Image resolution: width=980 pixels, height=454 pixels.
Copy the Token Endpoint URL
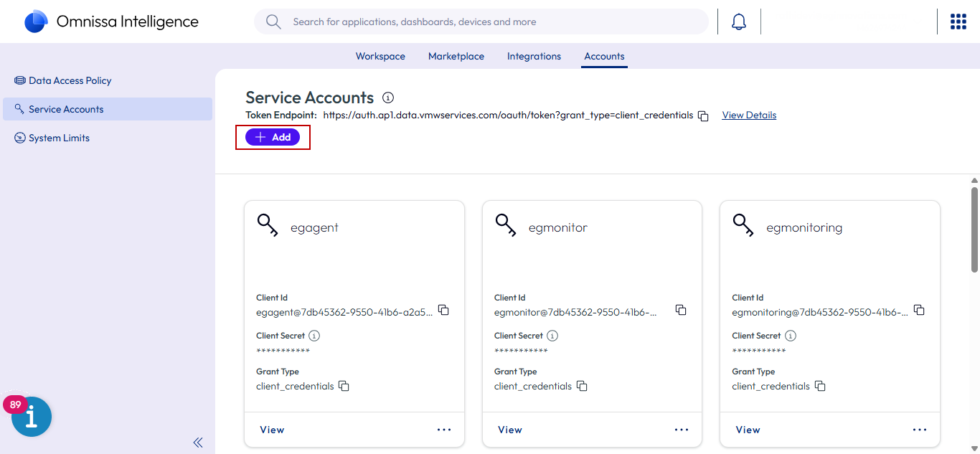pyautogui.click(x=704, y=116)
